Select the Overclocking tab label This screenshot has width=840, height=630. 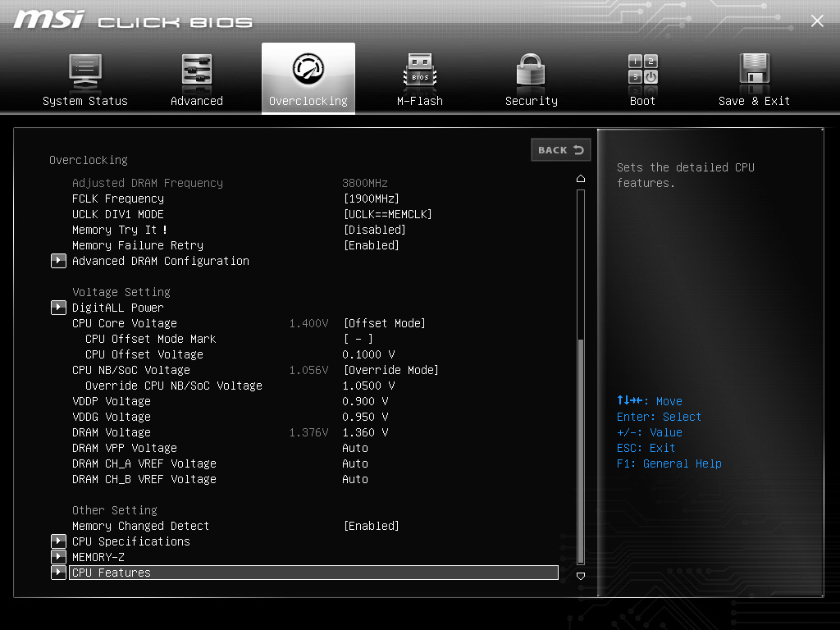coord(308,101)
